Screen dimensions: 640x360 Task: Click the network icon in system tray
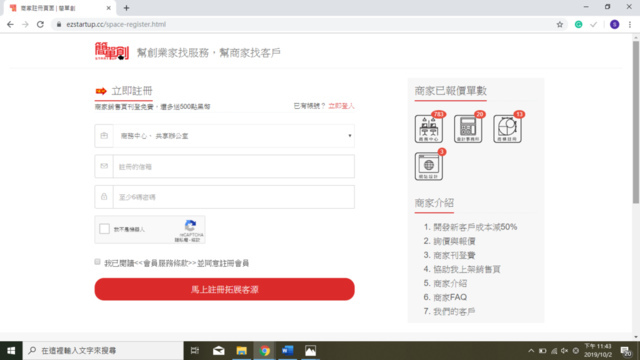[554, 351]
